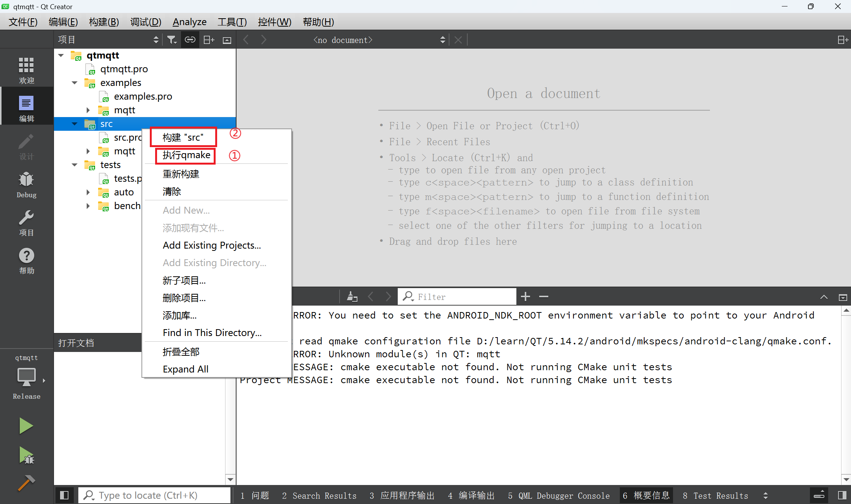This screenshot has height=504, width=851.
Task: Zoom in output pane text with plus
Action: 526,296
